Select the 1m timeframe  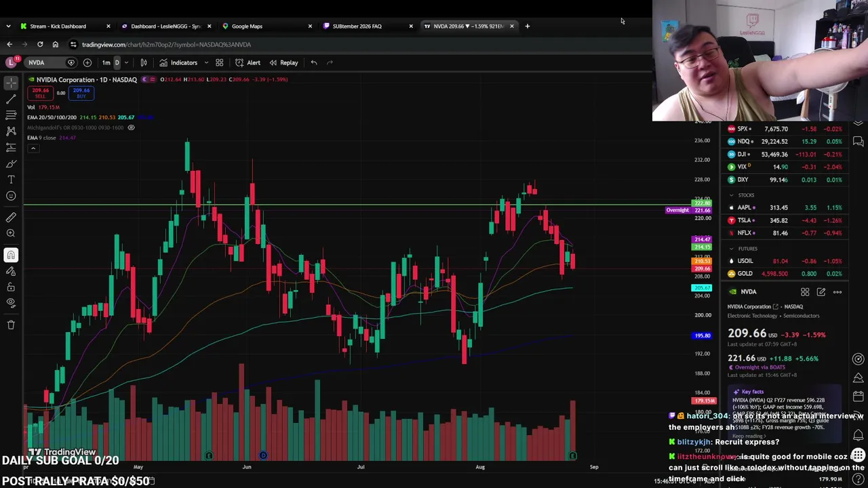point(106,62)
